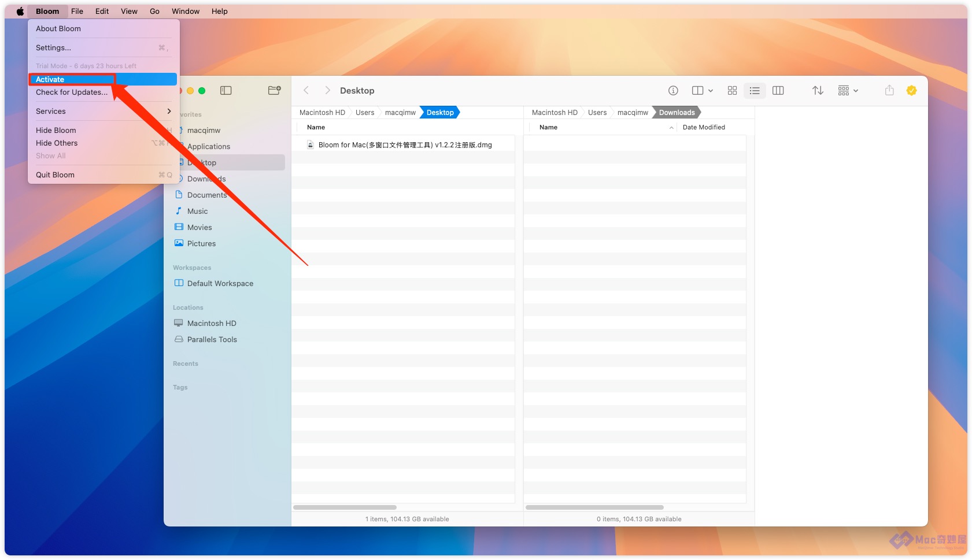Open the grouping options dropdown

pyautogui.click(x=848, y=91)
